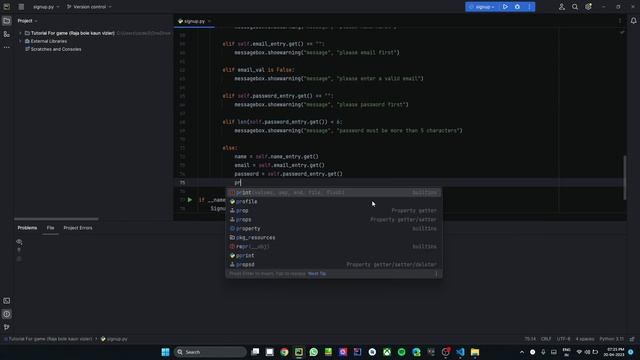Choose property builtin suggestion
Image resolution: width=640 pixels, height=360 pixels.
[333, 229]
